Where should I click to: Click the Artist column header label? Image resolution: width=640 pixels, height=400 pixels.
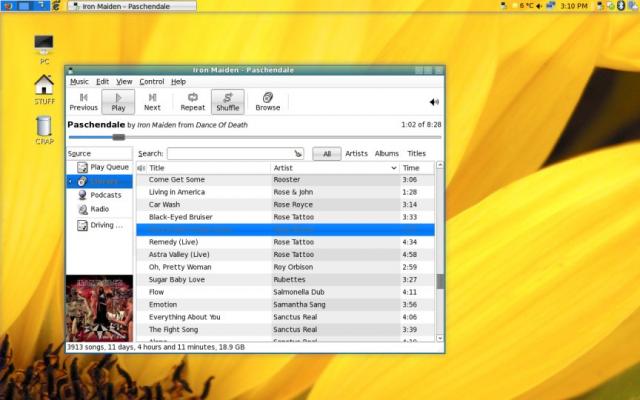coord(283,168)
